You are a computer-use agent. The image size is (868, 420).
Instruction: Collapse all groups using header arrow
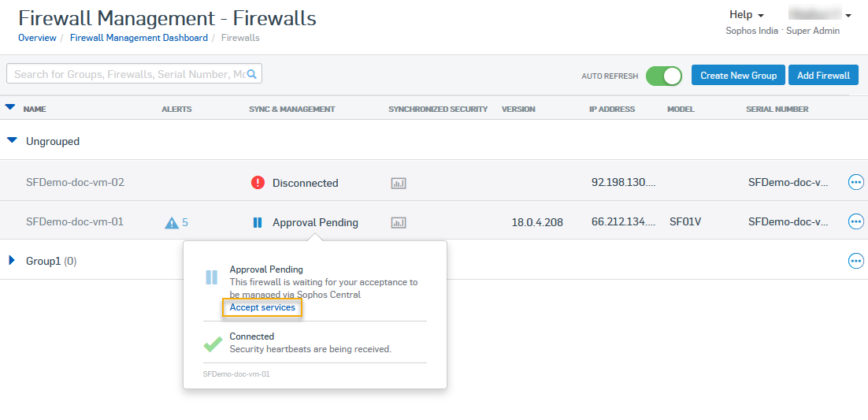[x=10, y=107]
